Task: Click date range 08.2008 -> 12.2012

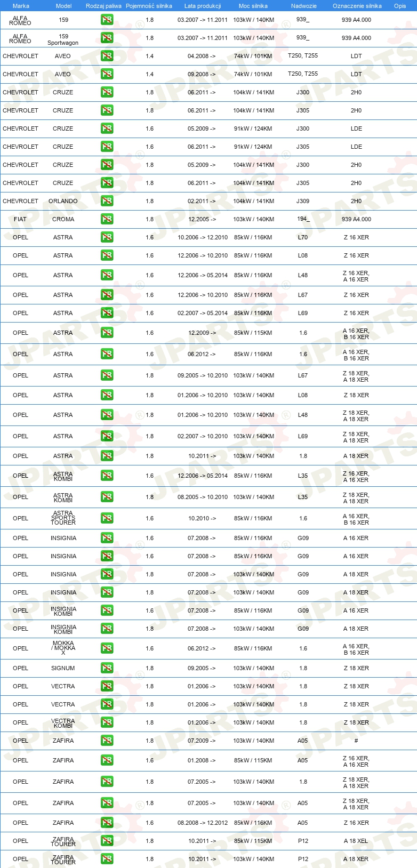Action: [x=203, y=823]
